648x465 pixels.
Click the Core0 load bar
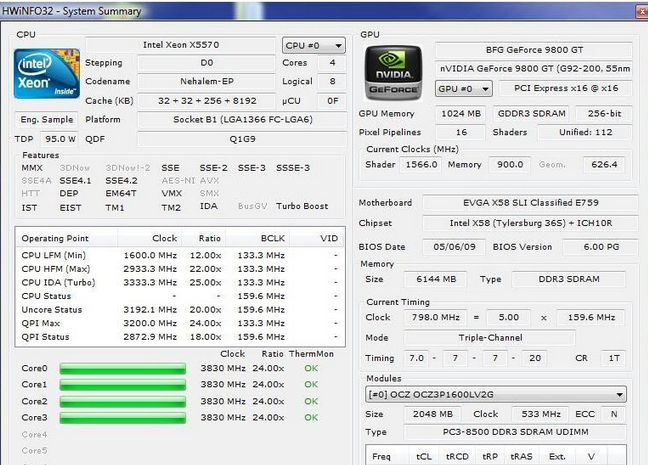pos(123,368)
